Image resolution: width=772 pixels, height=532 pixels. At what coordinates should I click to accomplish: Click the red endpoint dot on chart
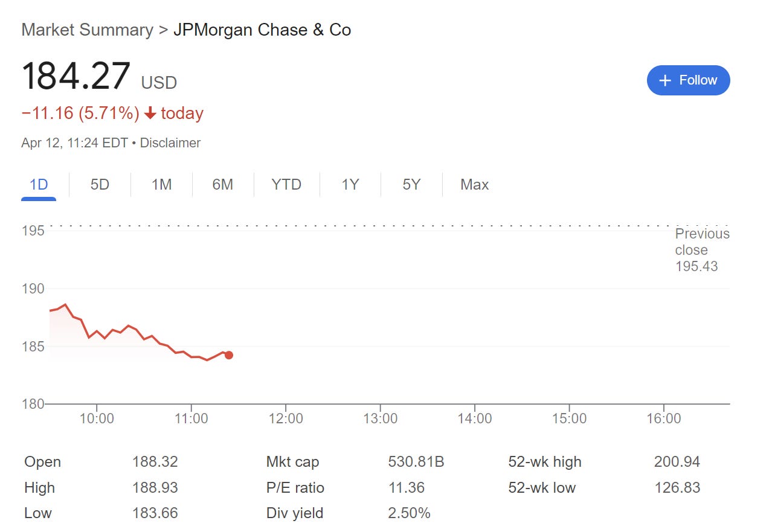pyautogui.click(x=229, y=355)
